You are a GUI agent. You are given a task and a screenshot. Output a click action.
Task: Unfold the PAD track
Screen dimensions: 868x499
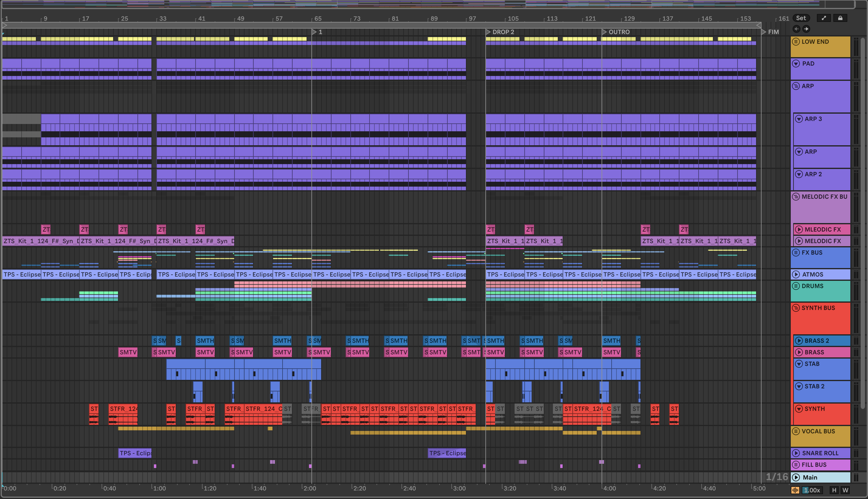pos(796,64)
